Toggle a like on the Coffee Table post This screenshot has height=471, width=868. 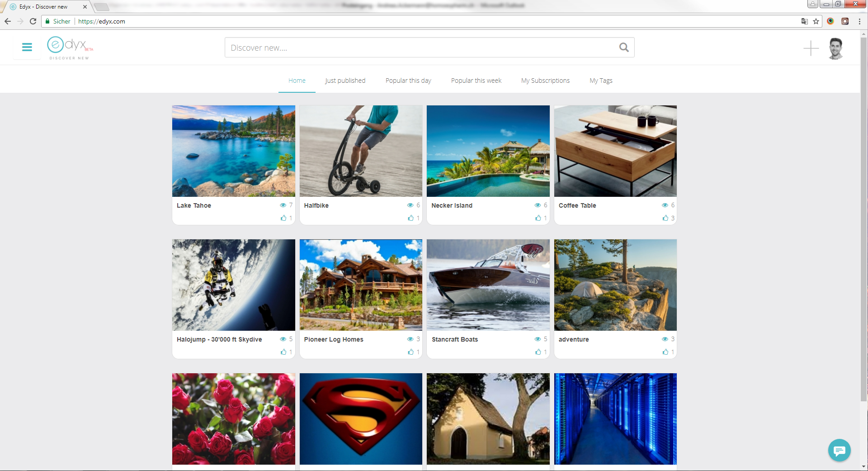pos(665,218)
